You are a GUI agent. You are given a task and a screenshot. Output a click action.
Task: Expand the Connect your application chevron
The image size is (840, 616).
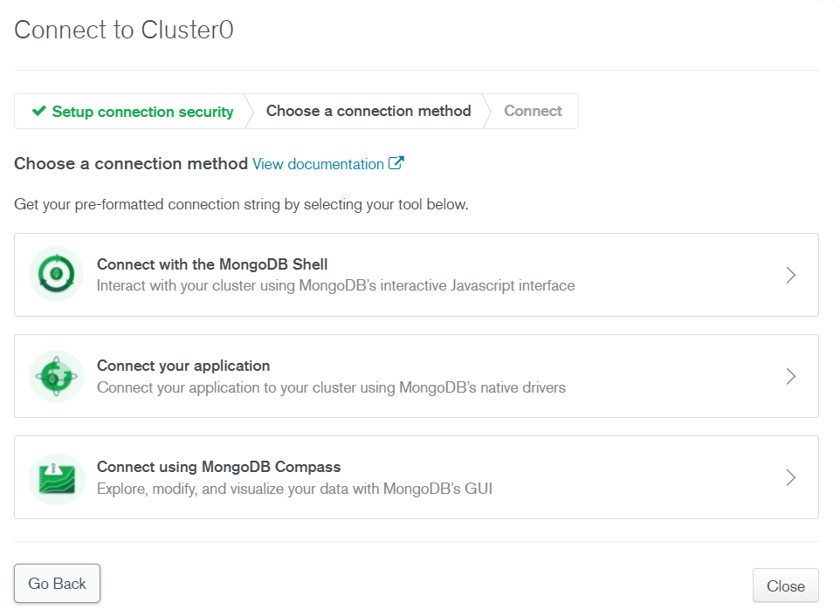[x=791, y=376]
